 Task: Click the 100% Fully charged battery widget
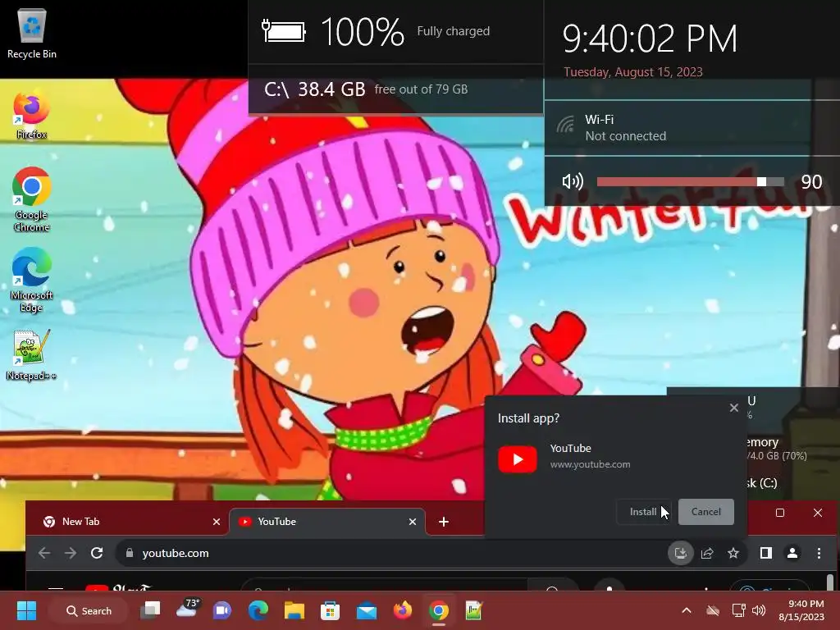[x=395, y=32]
